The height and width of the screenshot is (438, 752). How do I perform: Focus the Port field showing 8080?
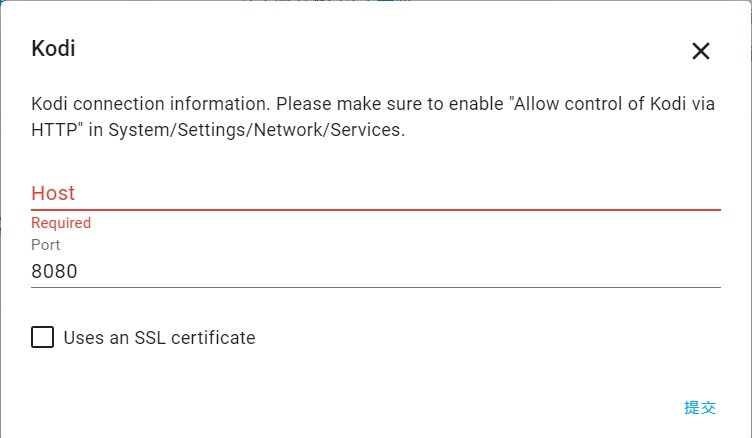pyautogui.click(x=375, y=270)
